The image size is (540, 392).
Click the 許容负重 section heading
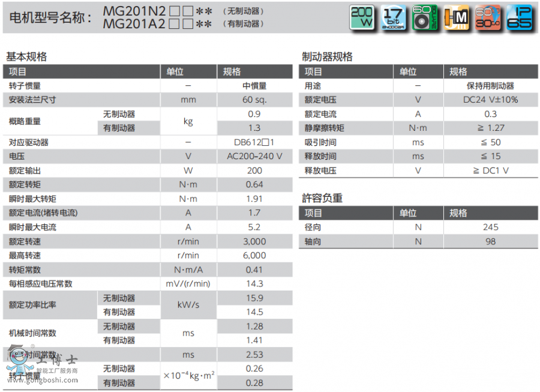point(322,198)
